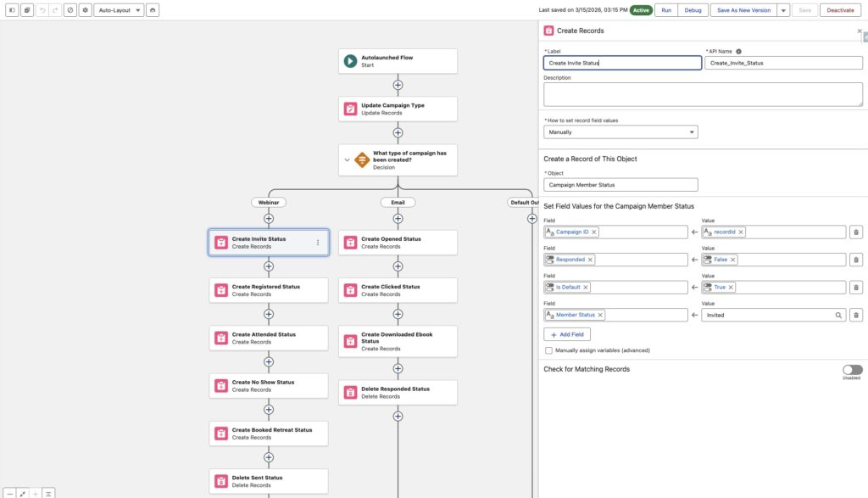The height and width of the screenshot is (498, 868).
Task: Click the Create Opened Status node icon
Action: pos(350,243)
